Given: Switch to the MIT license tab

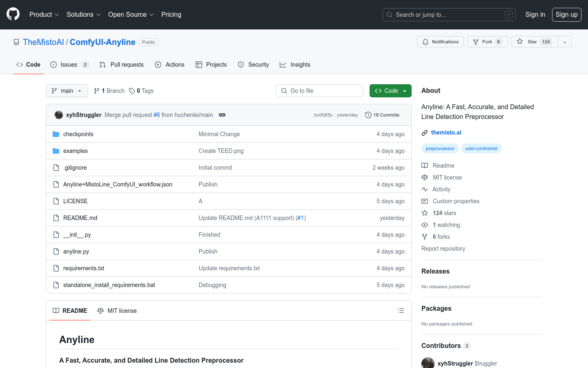Looking at the screenshot, I should click(117, 311).
